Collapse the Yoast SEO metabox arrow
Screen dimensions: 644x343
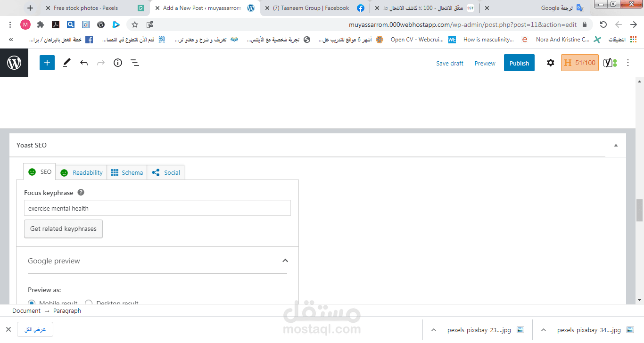pos(616,145)
